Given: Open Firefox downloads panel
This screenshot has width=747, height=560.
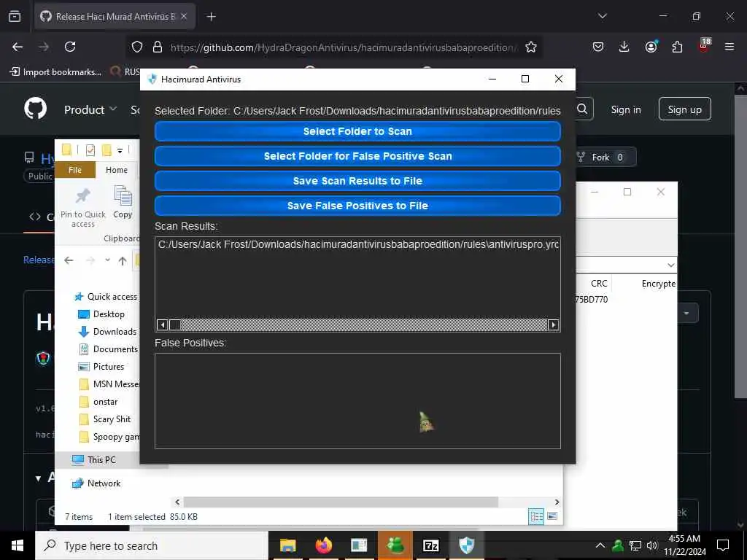Looking at the screenshot, I should tap(624, 47).
